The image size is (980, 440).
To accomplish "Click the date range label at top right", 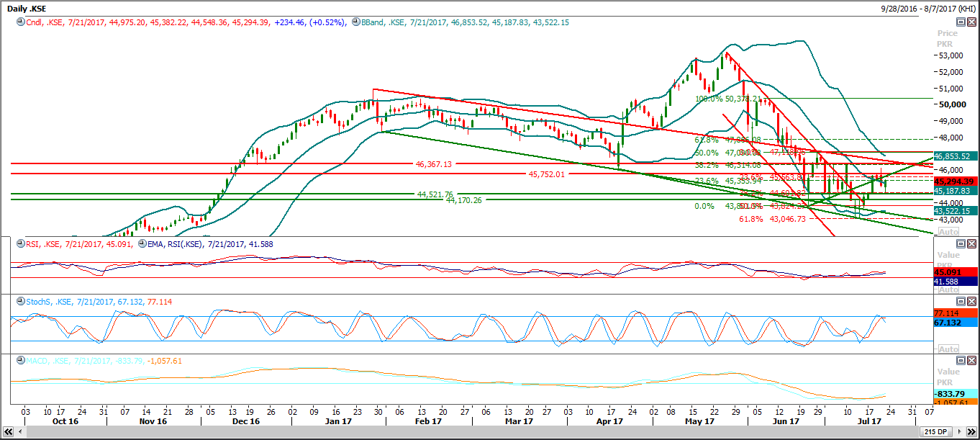I will coord(928,8).
